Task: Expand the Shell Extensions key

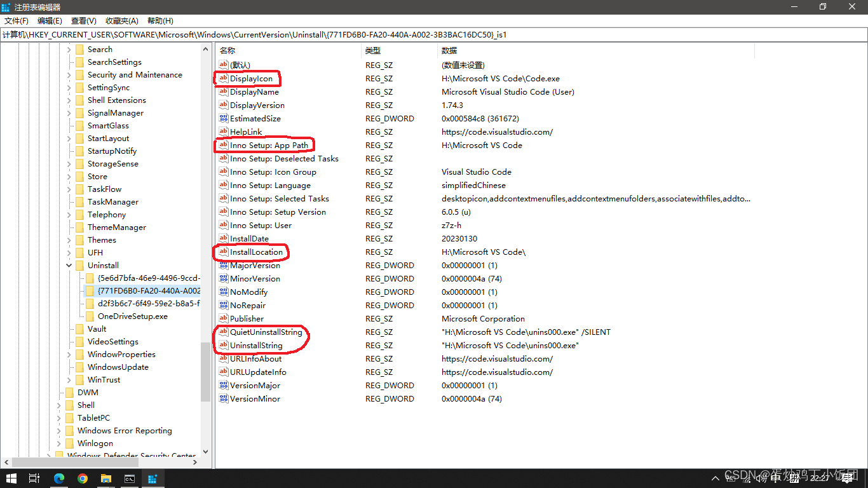Action: click(x=69, y=100)
